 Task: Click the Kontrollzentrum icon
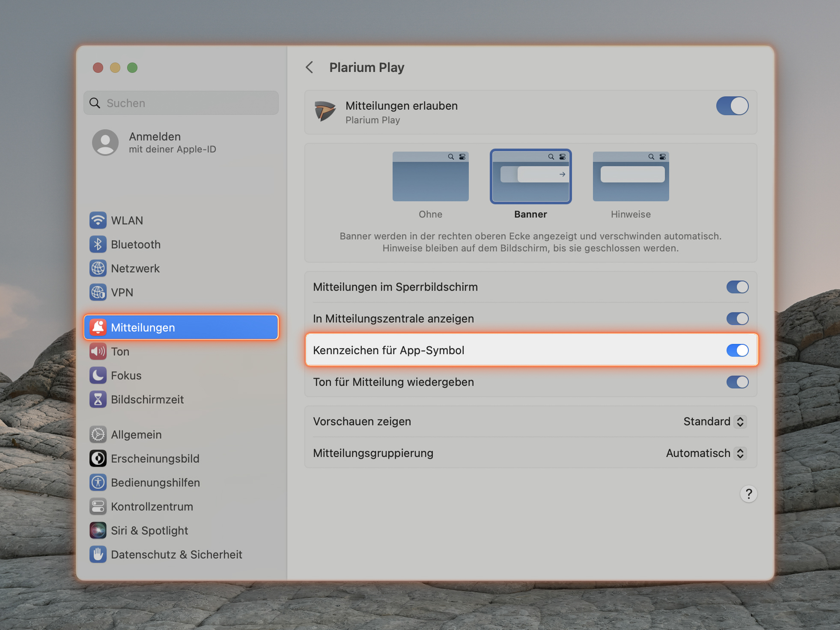[x=98, y=506]
